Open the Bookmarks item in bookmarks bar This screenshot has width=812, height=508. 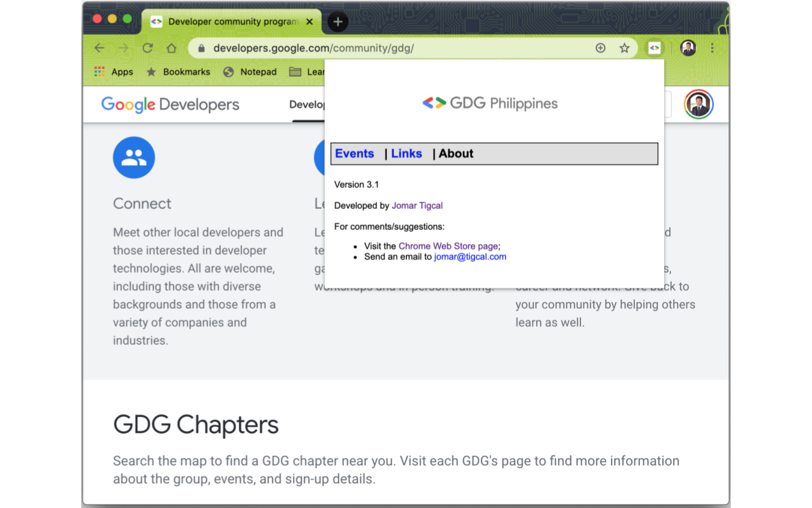coord(178,72)
